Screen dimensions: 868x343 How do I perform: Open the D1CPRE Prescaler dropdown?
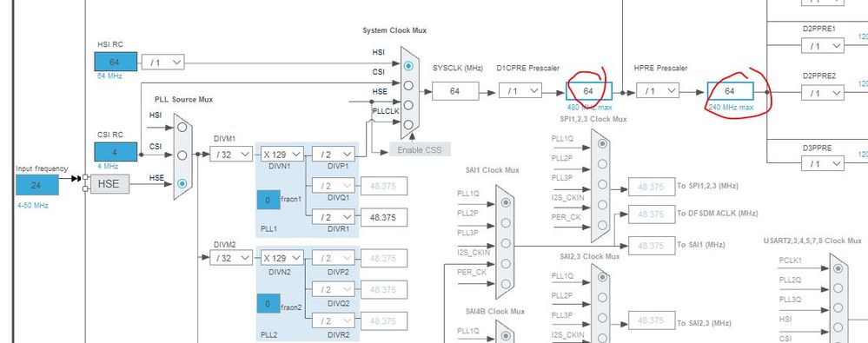tap(520, 90)
